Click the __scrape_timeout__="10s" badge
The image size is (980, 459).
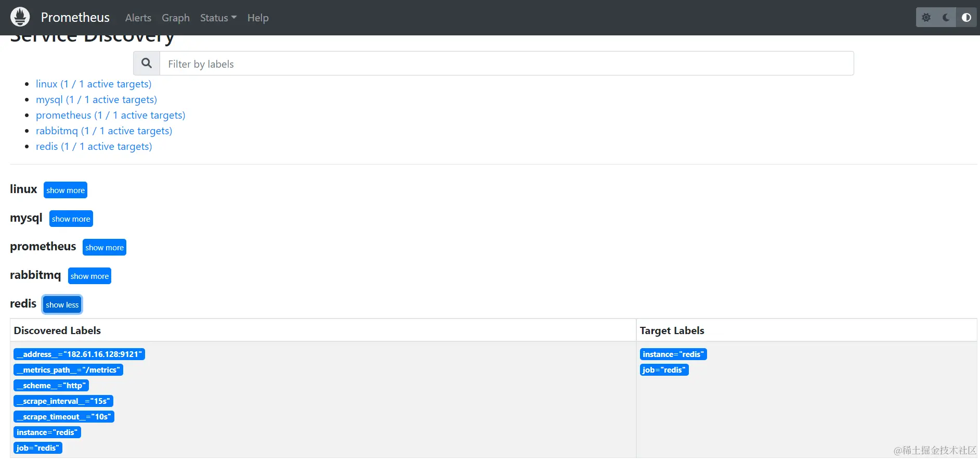coord(64,417)
